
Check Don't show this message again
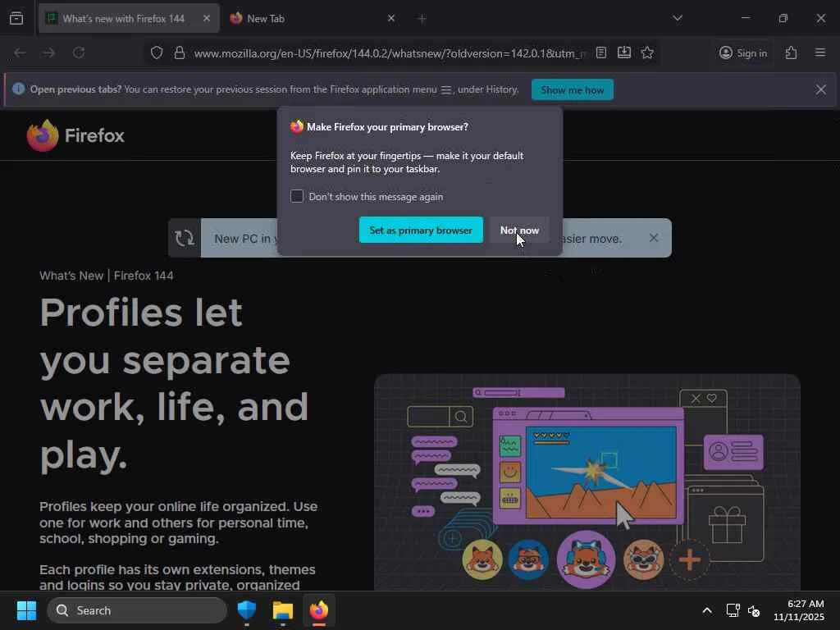pos(297,196)
